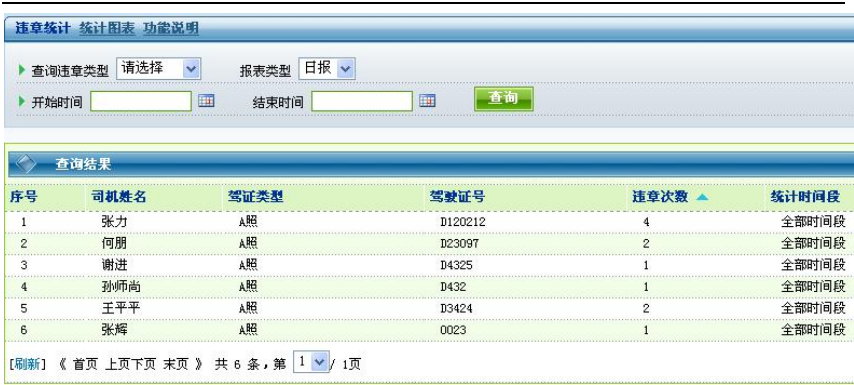The width and height of the screenshot is (854, 385).
Task: Sort by 违章次数 column header
Action: [660, 197]
